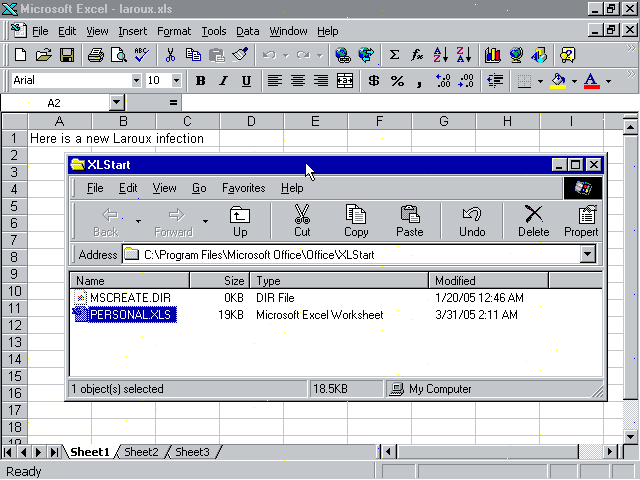Apply red Font Color
The width and height of the screenshot is (640, 480).
coord(592,81)
